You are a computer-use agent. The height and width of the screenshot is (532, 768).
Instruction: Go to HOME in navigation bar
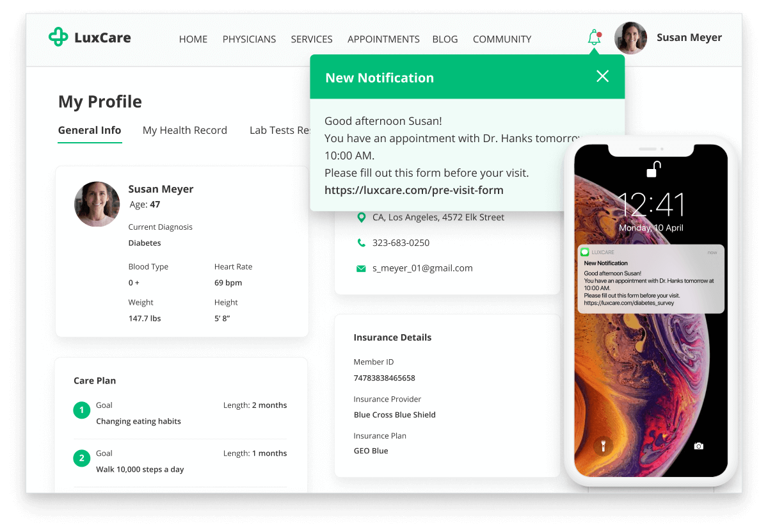[x=193, y=39]
